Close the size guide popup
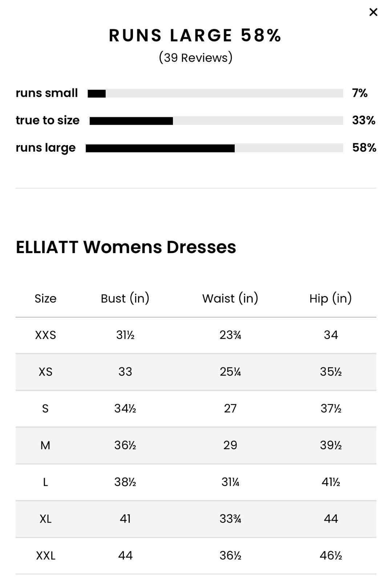The height and width of the screenshot is (582, 392). tap(373, 12)
